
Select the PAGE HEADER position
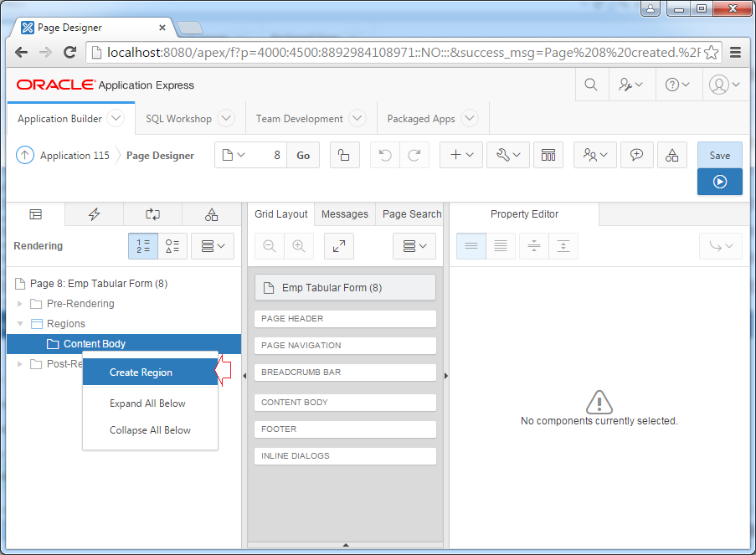(345, 319)
